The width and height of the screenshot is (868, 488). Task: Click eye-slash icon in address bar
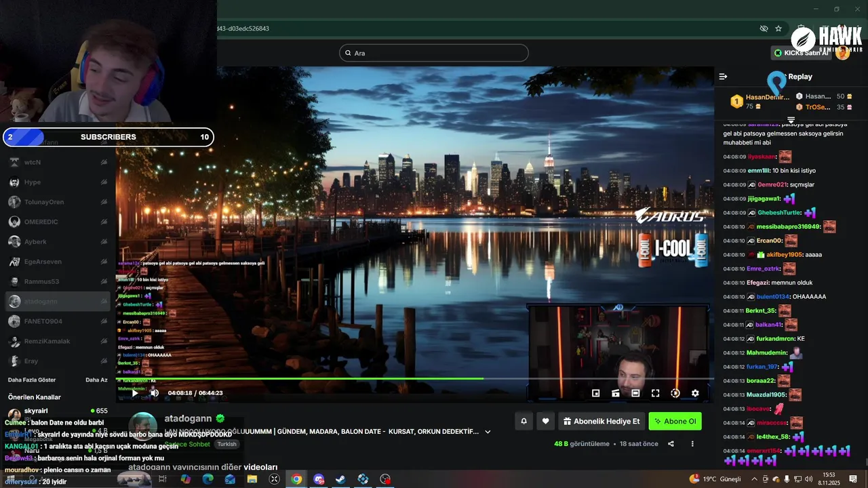[x=764, y=28]
